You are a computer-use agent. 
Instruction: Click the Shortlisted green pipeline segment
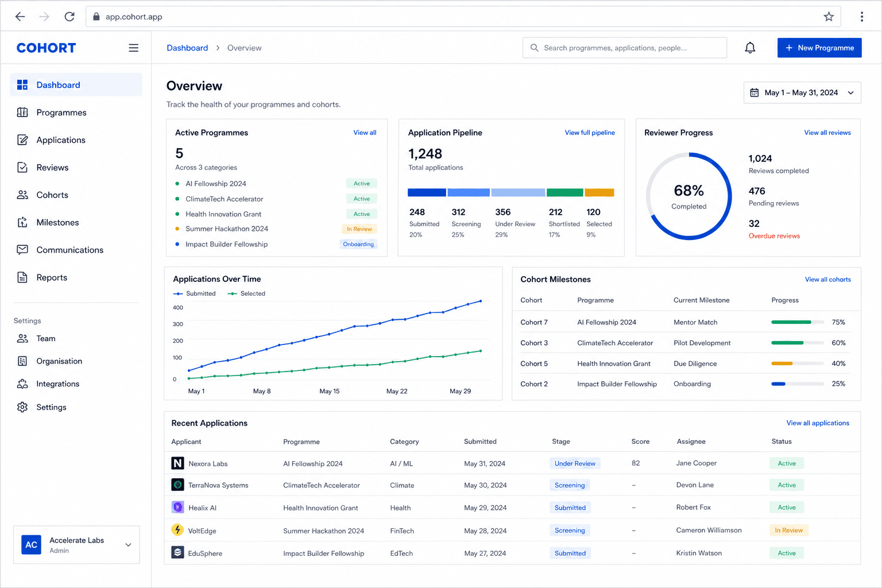[x=565, y=192]
